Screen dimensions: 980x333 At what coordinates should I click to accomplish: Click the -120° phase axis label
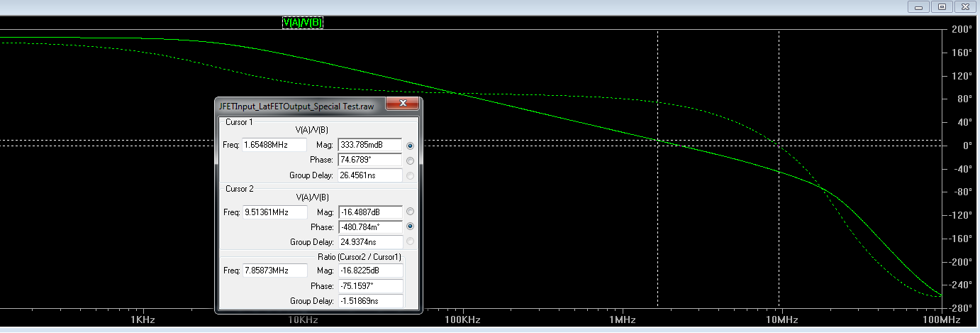pyautogui.click(x=960, y=215)
